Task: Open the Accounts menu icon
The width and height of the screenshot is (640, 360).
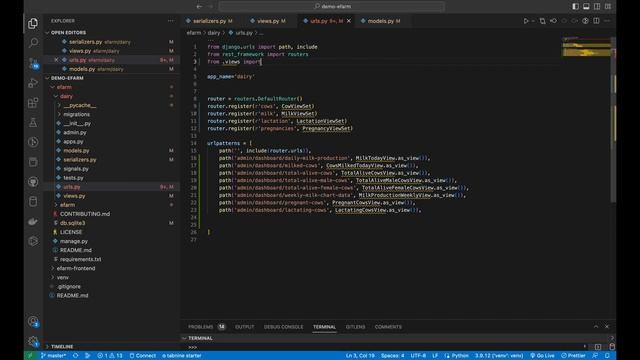Action: [x=33, y=322]
